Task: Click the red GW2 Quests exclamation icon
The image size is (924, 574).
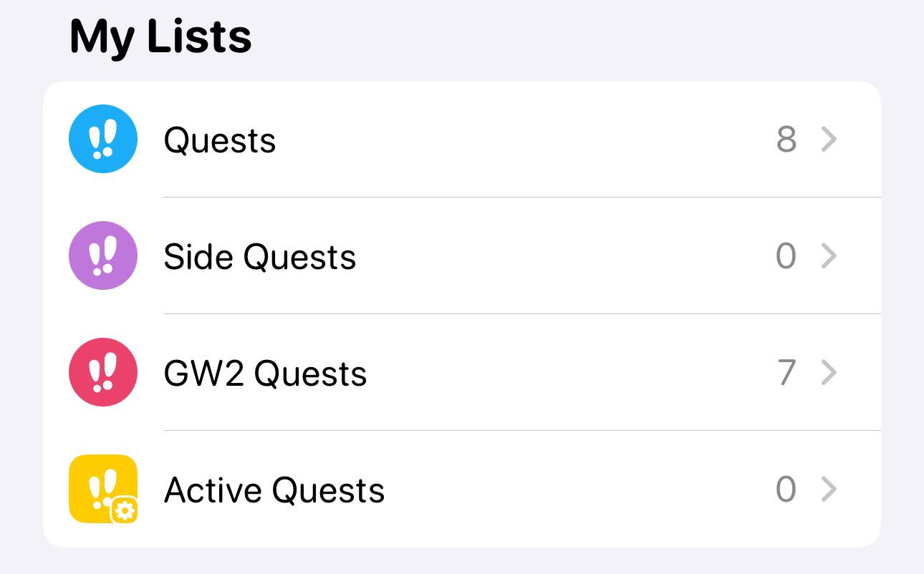Action: click(x=103, y=372)
